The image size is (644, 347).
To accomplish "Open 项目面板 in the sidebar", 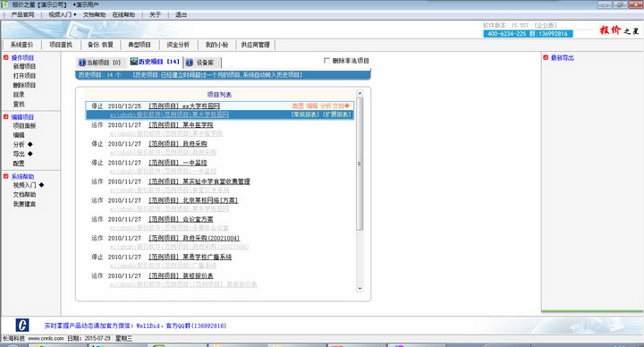I will 24,126.
